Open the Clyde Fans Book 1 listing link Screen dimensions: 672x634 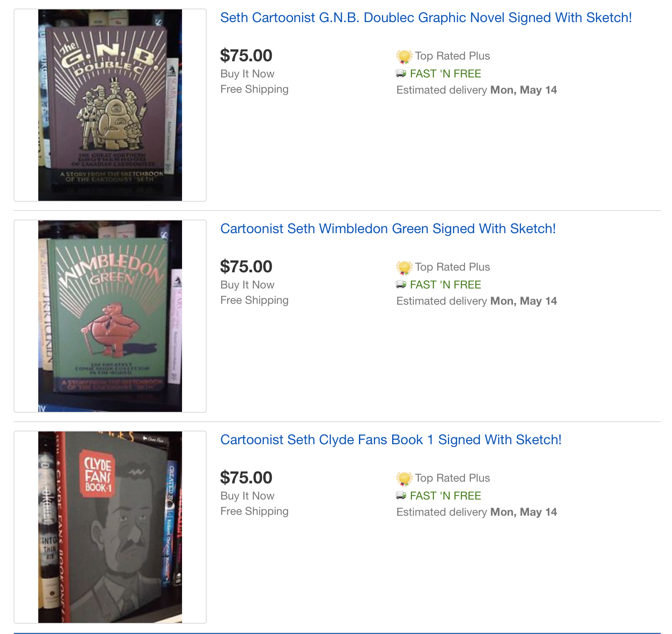click(390, 440)
